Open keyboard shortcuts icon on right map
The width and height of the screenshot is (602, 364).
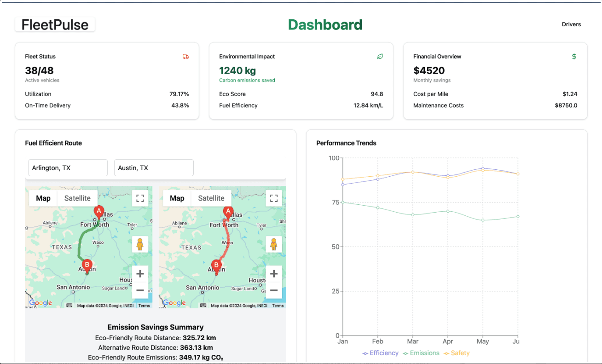[203, 306]
